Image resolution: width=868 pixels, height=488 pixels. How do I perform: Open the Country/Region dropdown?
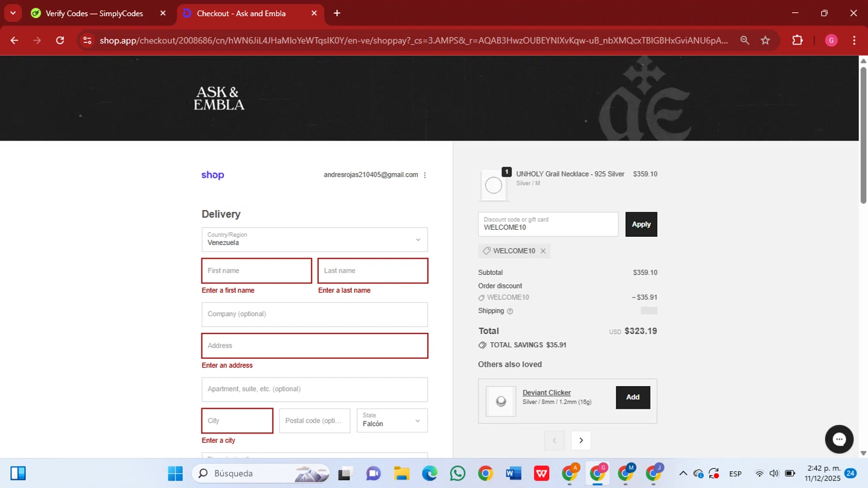click(315, 240)
